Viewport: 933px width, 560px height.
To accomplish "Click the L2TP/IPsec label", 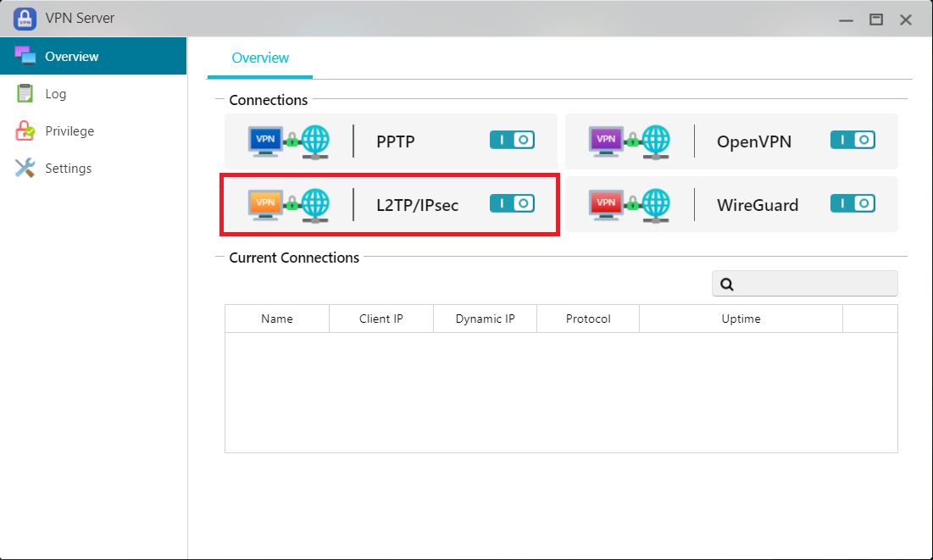I will pos(417,205).
